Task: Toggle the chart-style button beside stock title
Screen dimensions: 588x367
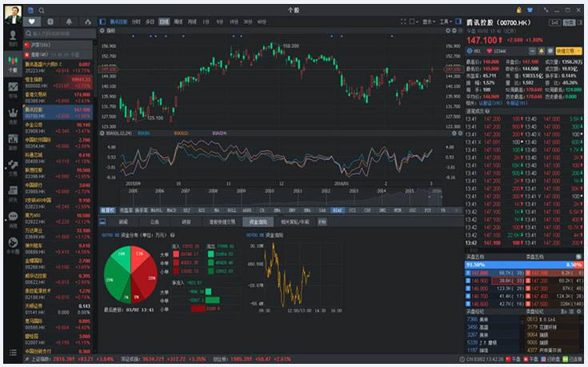Action: pos(555,22)
